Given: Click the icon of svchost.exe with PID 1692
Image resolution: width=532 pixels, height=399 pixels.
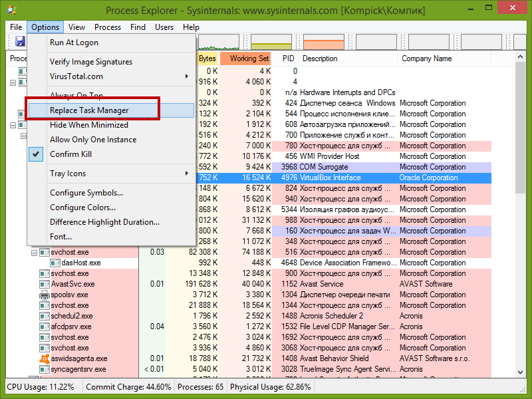Looking at the screenshot, I should coord(45,338).
